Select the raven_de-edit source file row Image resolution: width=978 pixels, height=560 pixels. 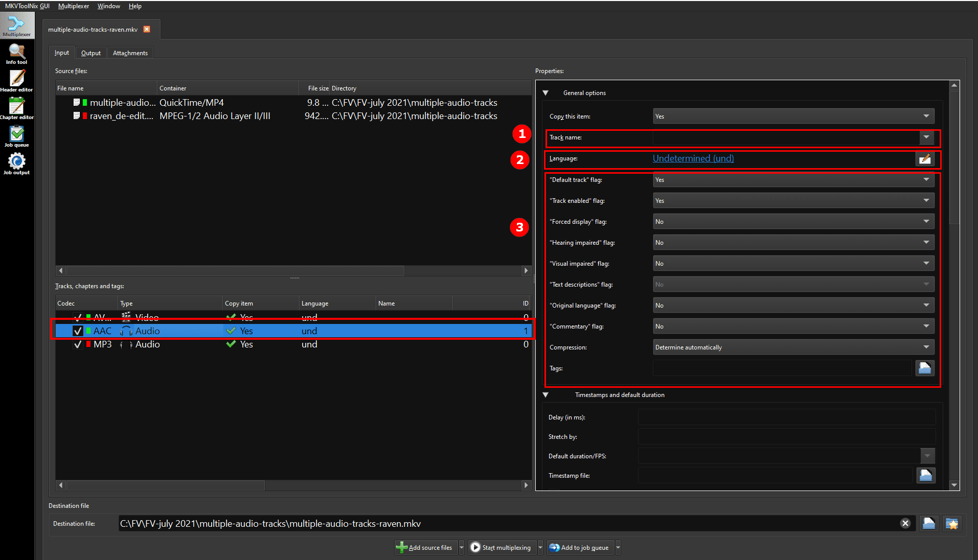tap(293, 115)
